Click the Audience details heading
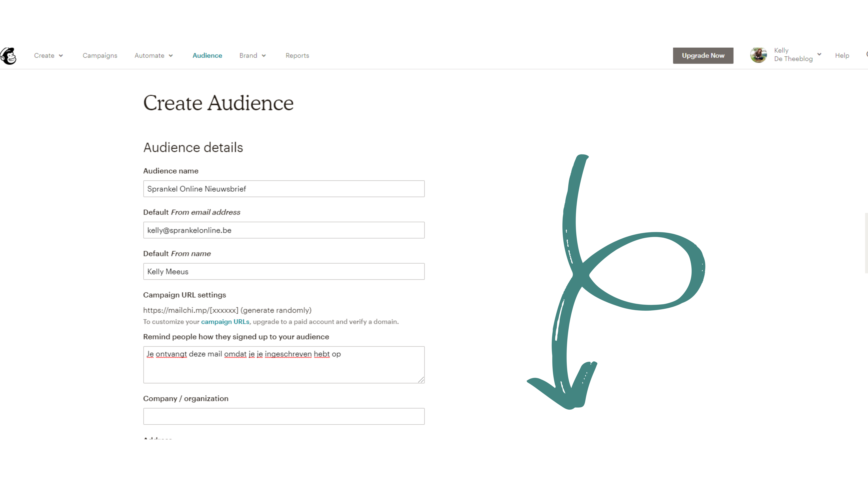 click(193, 147)
